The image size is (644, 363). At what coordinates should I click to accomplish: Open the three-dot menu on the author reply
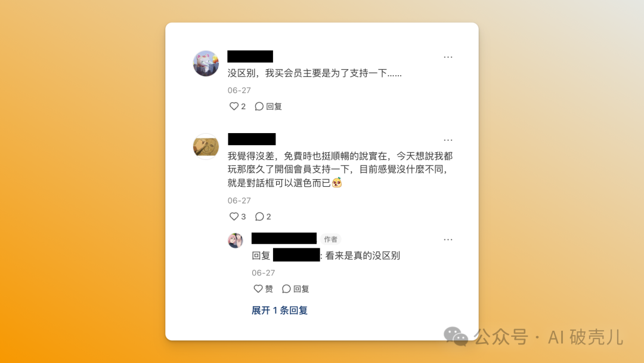[448, 239]
